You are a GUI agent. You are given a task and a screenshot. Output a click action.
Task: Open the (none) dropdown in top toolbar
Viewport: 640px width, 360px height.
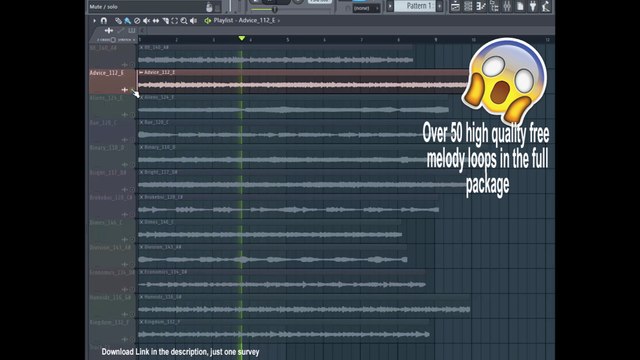click(367, 8)
